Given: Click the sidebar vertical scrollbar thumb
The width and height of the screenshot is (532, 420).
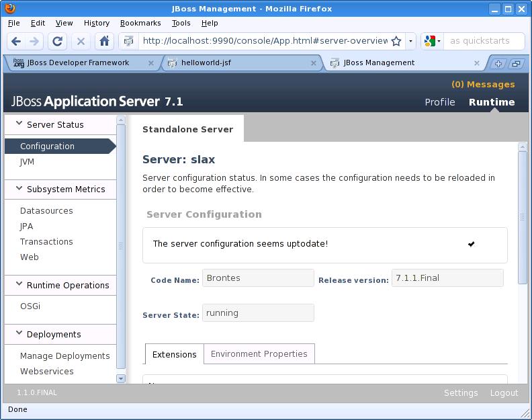Looking at the screenshot, I should (121, 246).
